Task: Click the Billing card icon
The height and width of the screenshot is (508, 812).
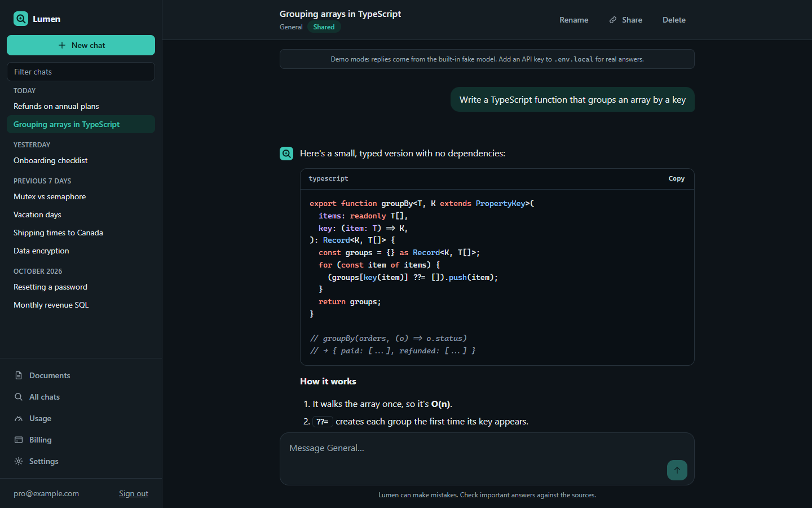Action: click(19, 440)
